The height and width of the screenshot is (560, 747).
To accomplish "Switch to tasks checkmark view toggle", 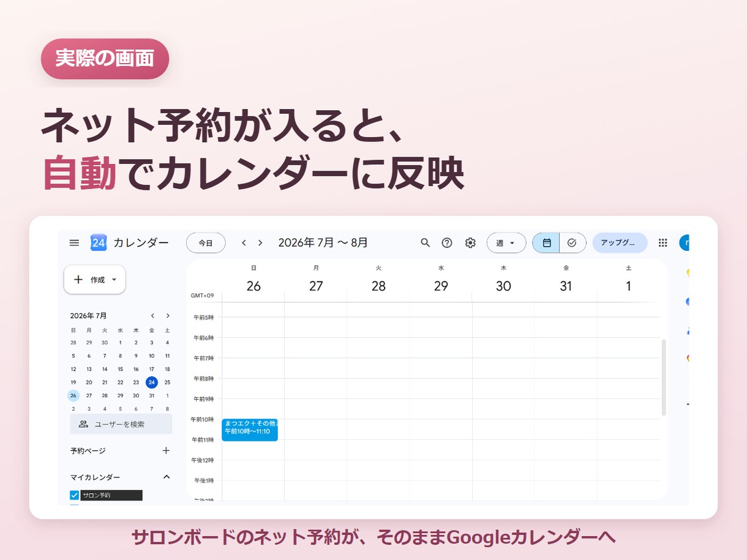I will (x=572, y=243).
